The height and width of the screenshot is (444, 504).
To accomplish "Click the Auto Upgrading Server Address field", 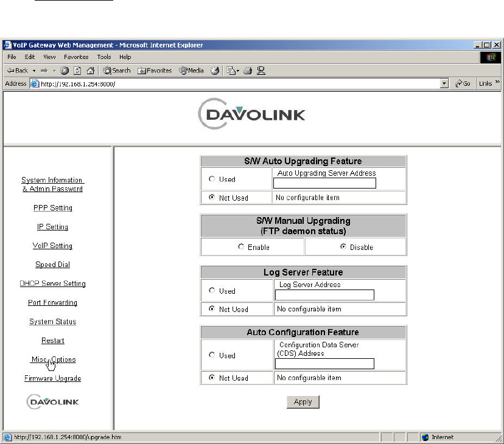I will 324,183.
